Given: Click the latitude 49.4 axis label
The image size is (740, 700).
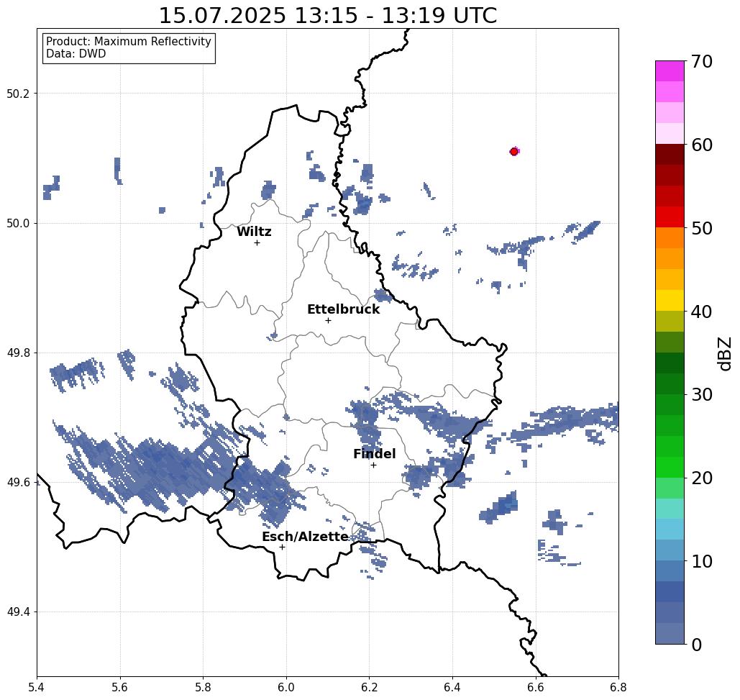Looking at the screenshot, I should (18, 612).
